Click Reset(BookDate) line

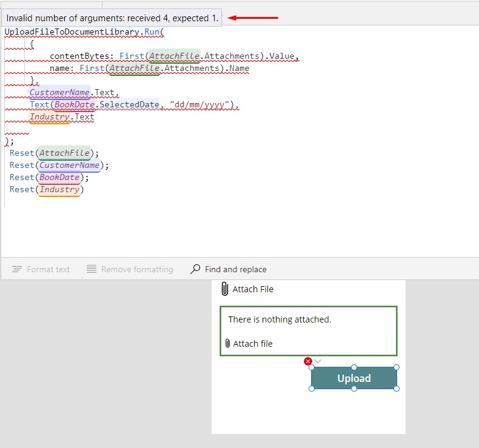point(49,178)
